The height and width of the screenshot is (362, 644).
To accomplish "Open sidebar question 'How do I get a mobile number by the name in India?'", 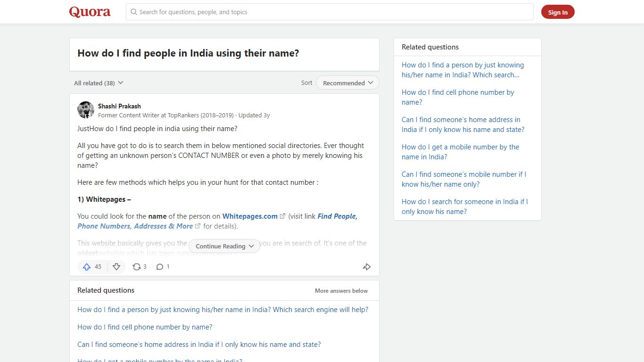I will pyautogui.click(x=460, y=152).
